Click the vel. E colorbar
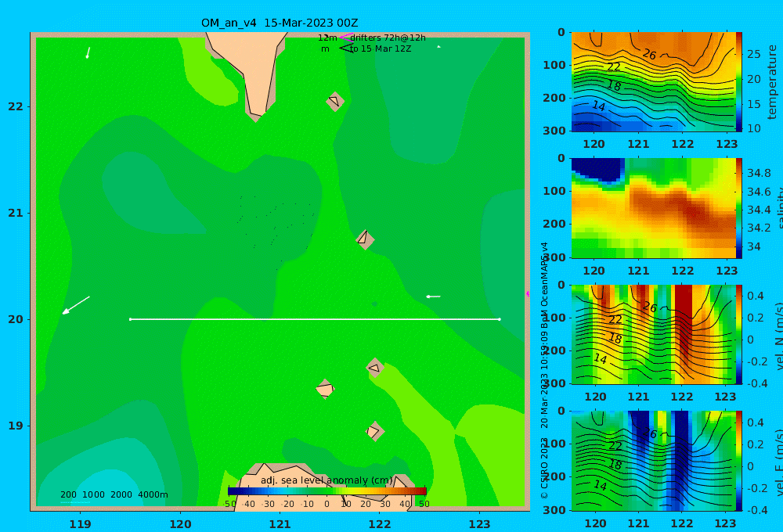Image resolution: width=783 pixels, height=532 pixels. click(x=739, y=461)
